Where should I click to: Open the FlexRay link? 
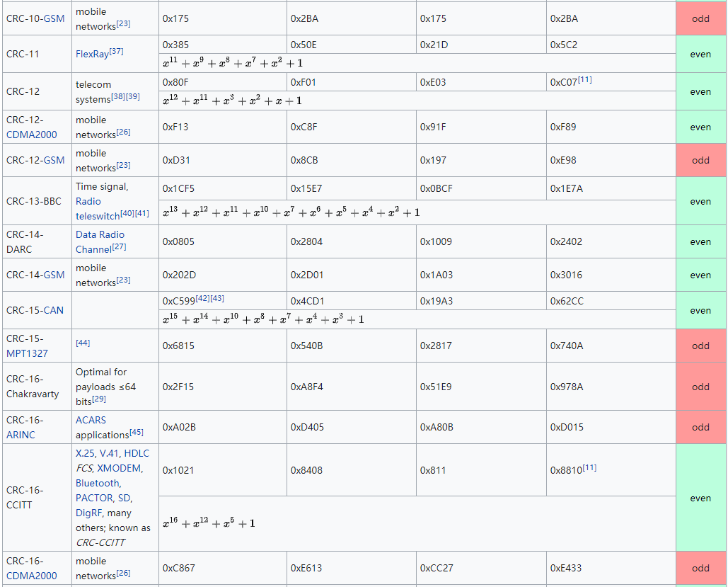point(92,54)
